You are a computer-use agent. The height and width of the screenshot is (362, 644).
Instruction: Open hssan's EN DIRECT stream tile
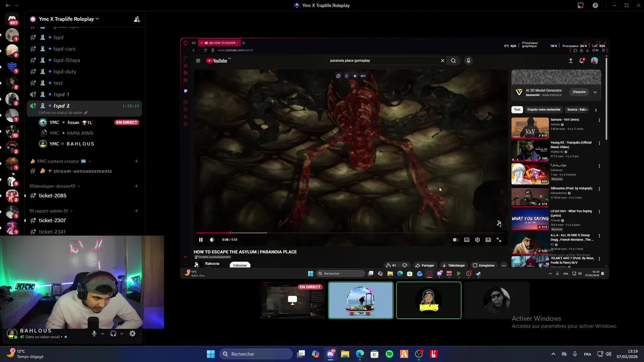[x=292, y=301]
